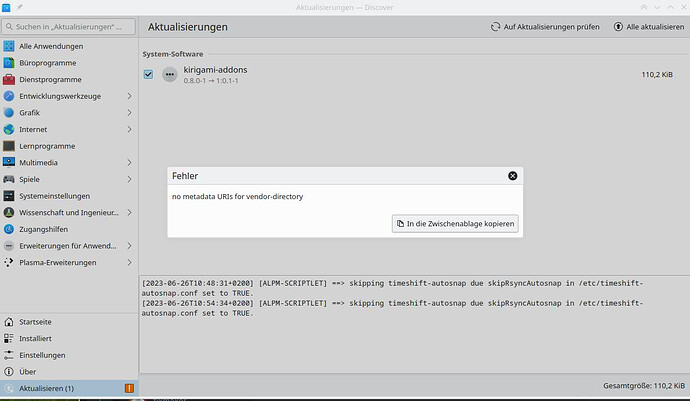
Task: Go to Startseite home icon
Action: [x=9, y=322]
